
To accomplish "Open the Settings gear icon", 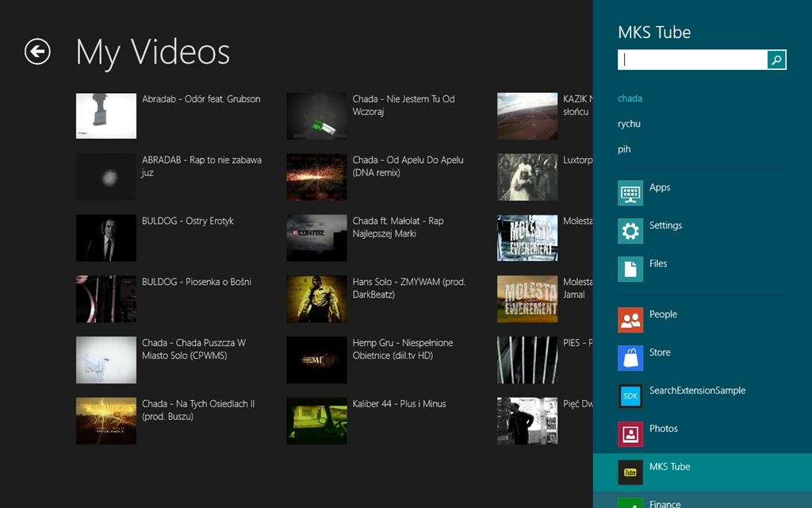I will 630,231.
